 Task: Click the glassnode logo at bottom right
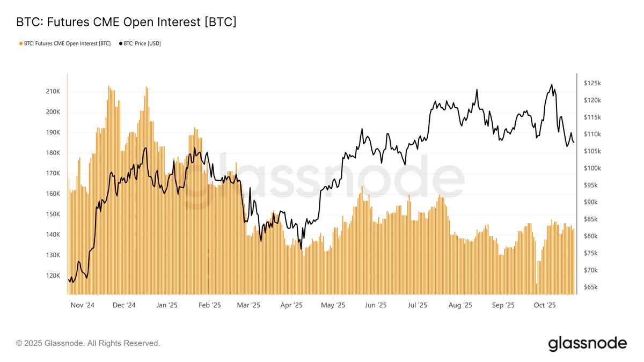[587, 343]
